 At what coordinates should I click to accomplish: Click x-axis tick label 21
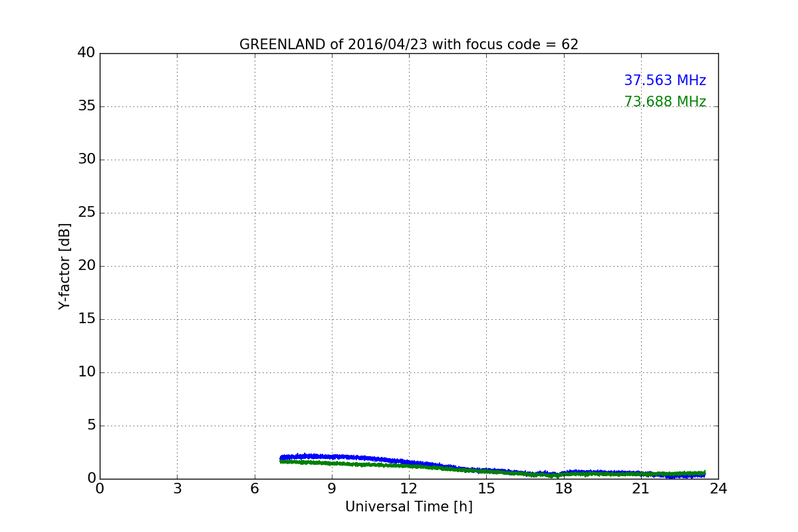(641, 489)
